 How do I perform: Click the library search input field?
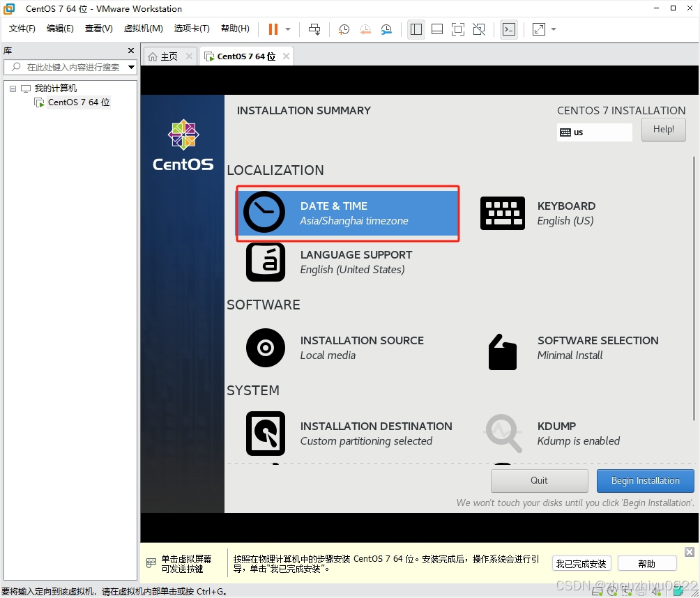(x=69, y=68)
